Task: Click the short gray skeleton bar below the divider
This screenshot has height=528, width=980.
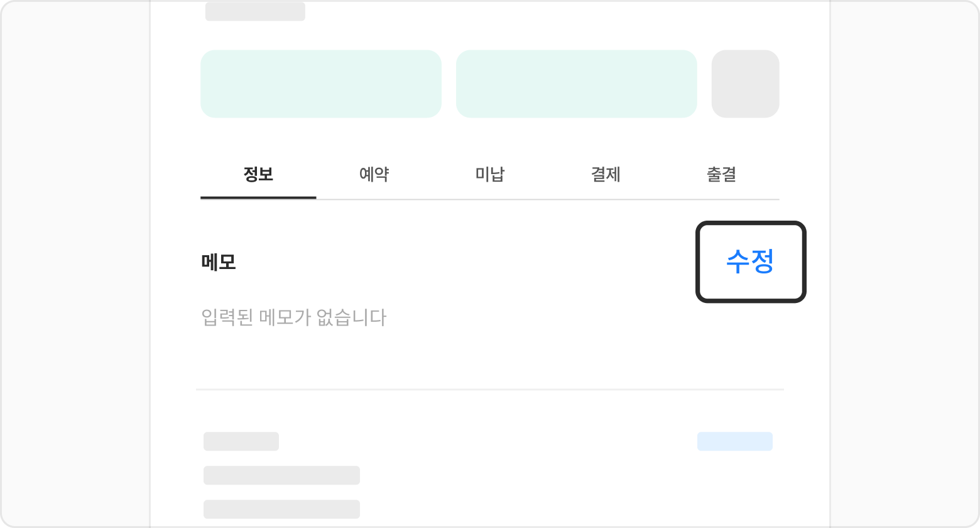Action: point(241,441)
